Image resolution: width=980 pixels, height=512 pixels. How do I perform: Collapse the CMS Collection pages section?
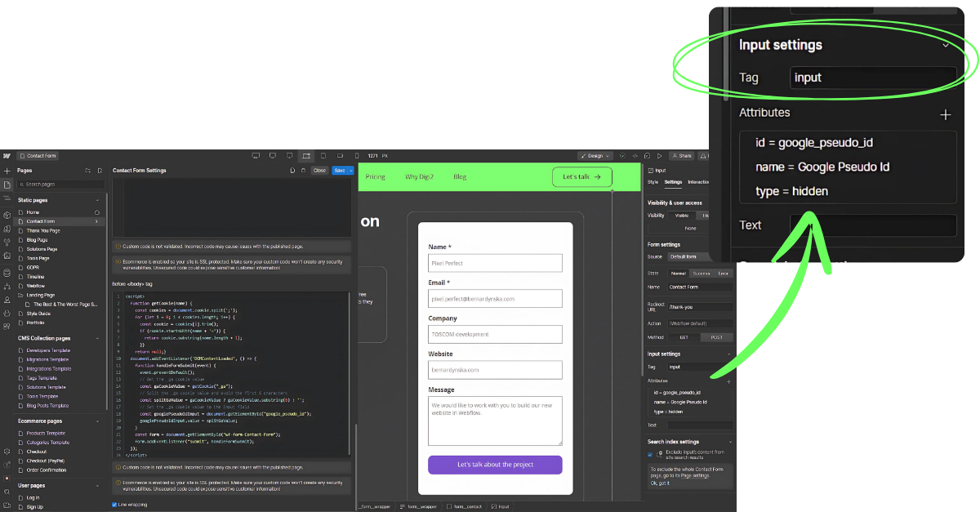tap(97, 338)
